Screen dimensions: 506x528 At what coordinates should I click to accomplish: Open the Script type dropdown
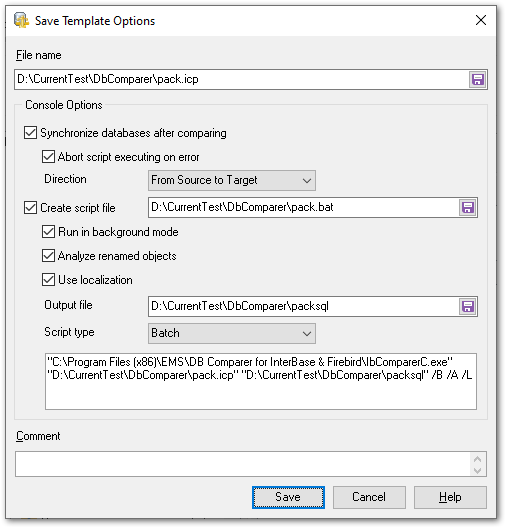(232, 333)
